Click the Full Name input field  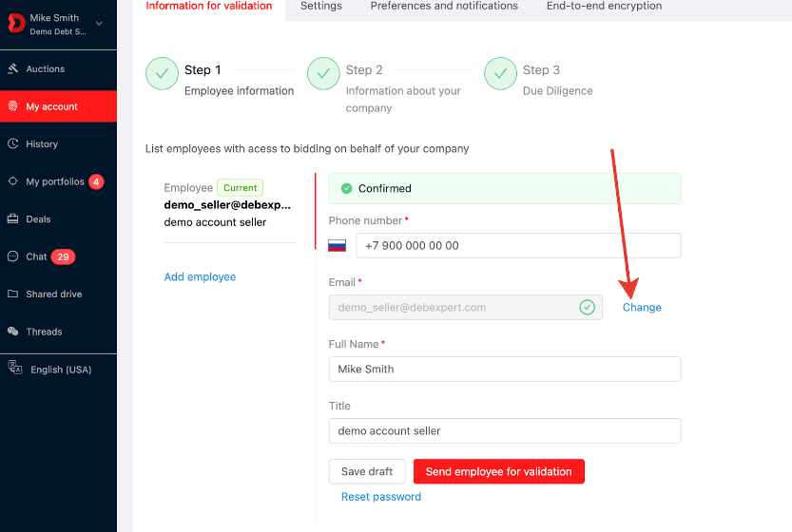click(505, 369)
